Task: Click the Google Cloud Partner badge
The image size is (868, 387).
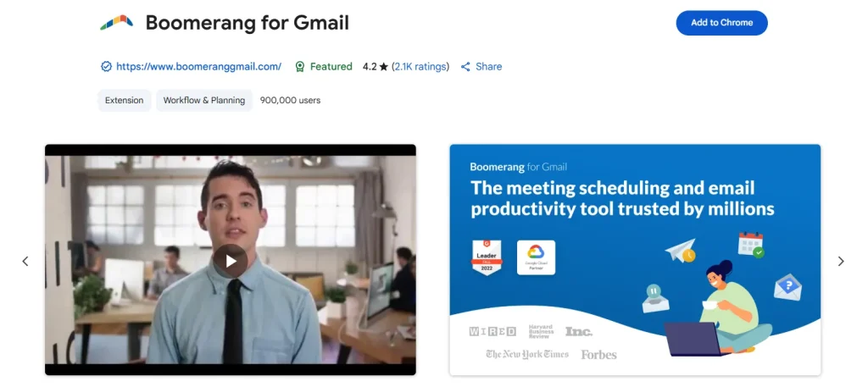Action: point(536,257)
